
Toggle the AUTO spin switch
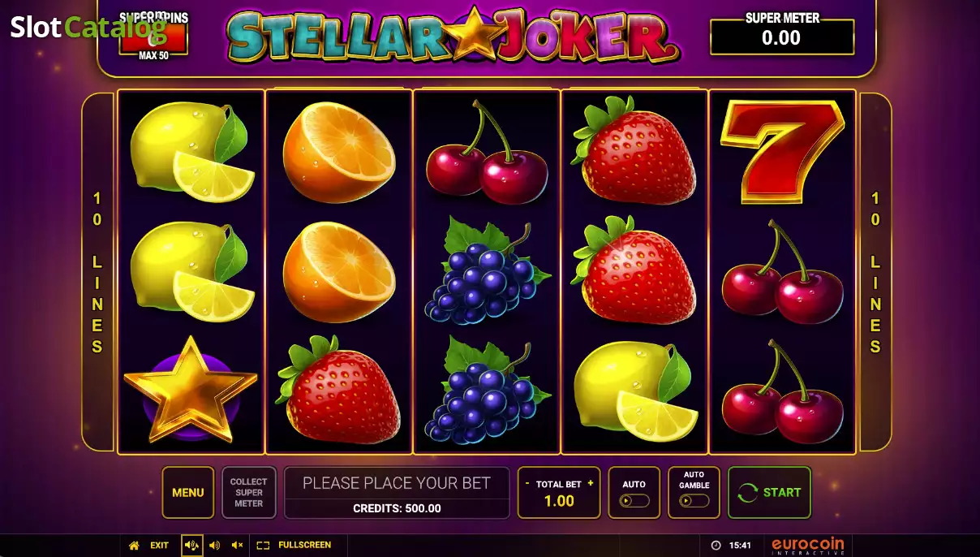[x=634, y=500]
